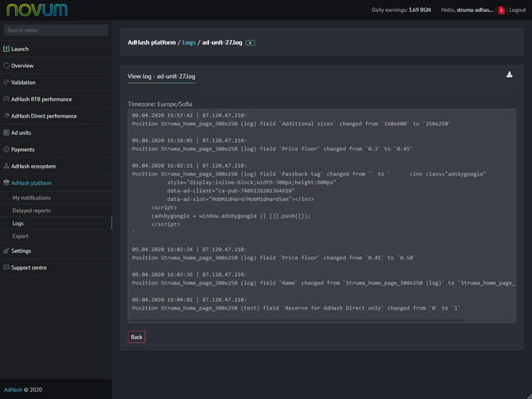The image size is (532, 399).
Task: Open the Overview page
Action: (x=56, y=65)
